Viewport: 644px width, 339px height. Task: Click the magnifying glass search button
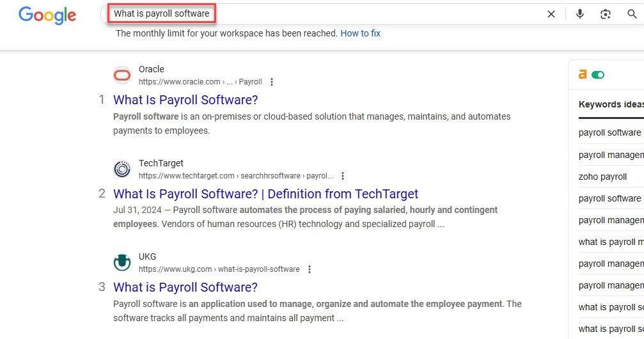point(632,14)
